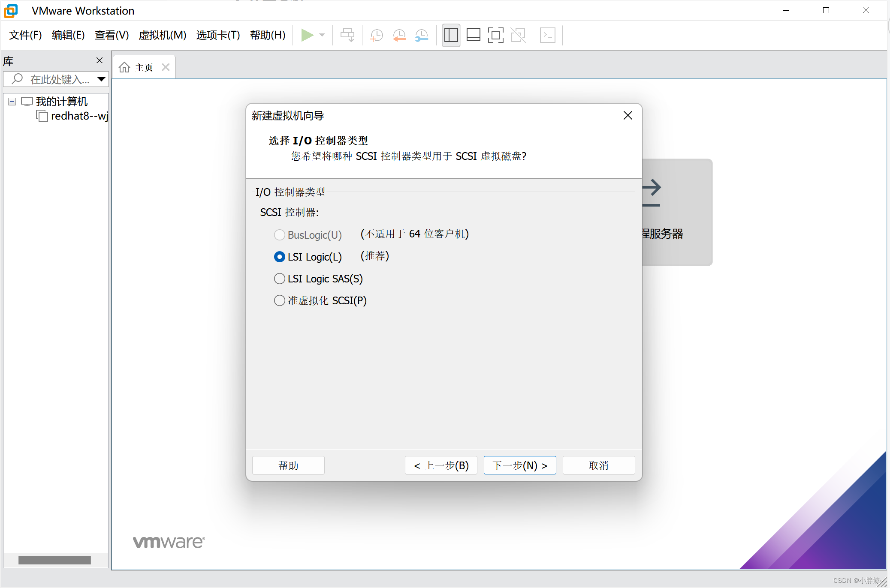The width and height of the screenshot is (890, 588).
Task: Enter full screen mode via toolbar icon
Action: tap(496, 35)
